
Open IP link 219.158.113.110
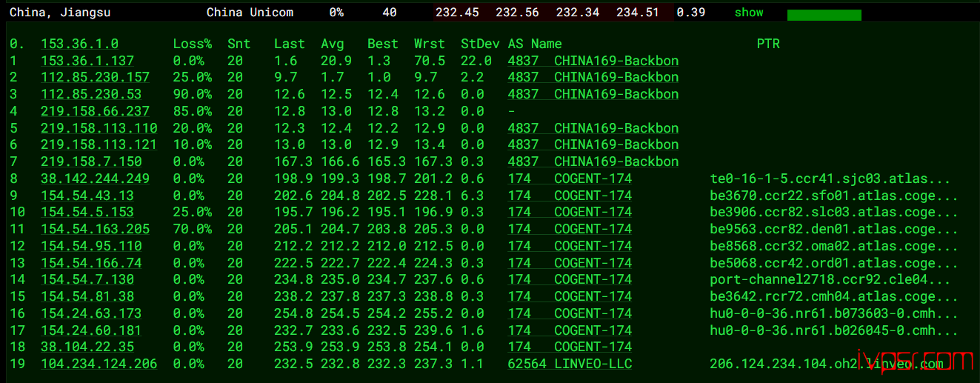point(99,128)
